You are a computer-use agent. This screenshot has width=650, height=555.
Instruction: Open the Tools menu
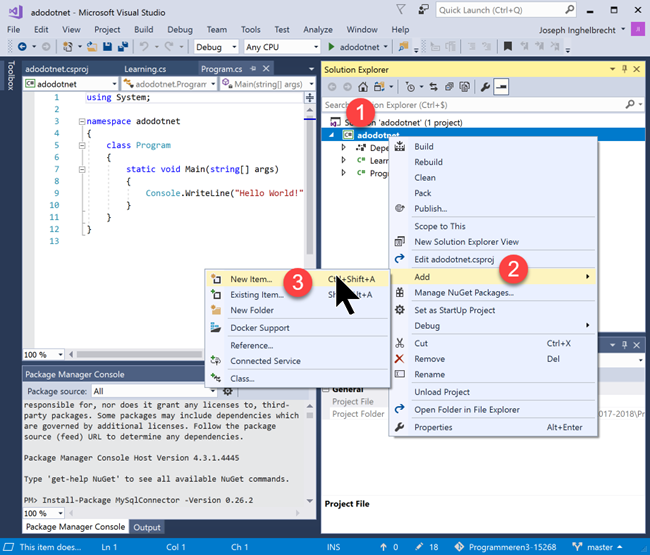point(250,29)
